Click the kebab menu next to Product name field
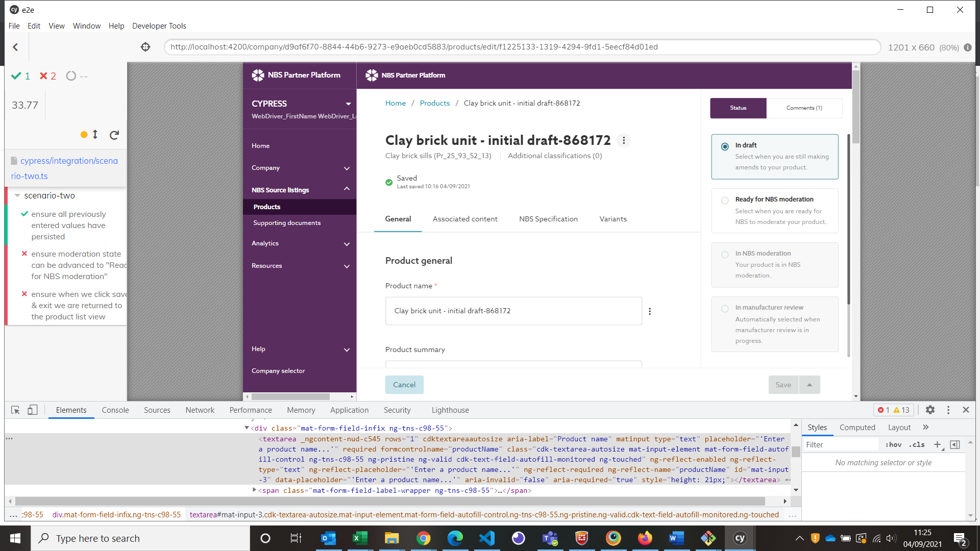This screenshot has height=551, width=980. click(649, 311)
